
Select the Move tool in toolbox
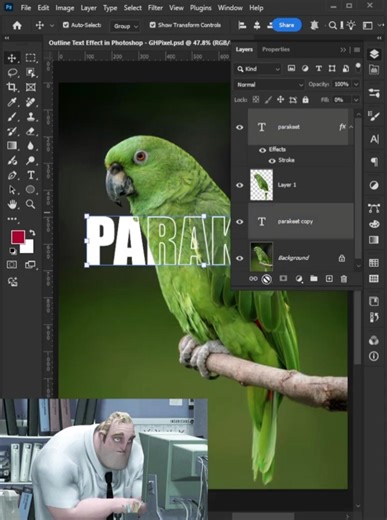point(12,58)
